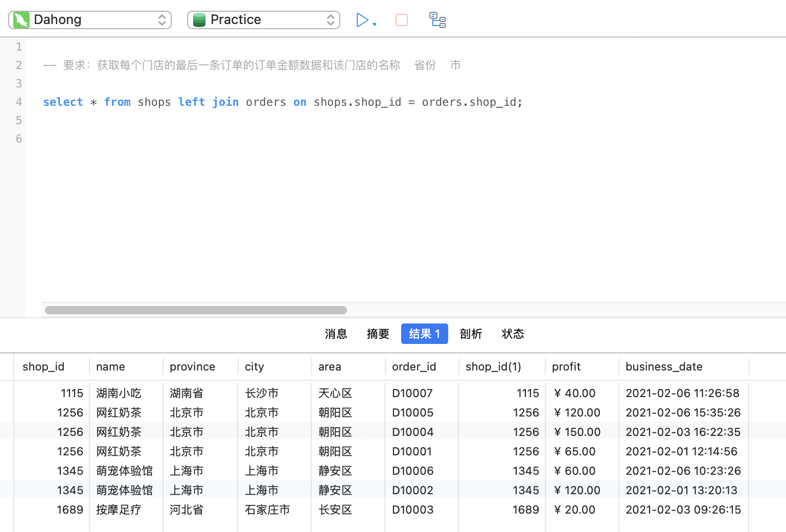Click the shop_id column header
The image size is (786, 532).
click(x=52, y=366)
